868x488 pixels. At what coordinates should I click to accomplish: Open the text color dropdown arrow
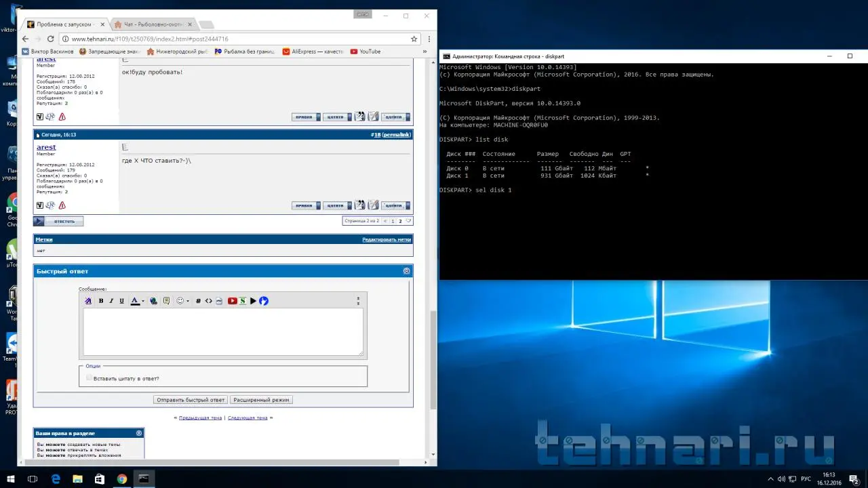pos(142,301)
